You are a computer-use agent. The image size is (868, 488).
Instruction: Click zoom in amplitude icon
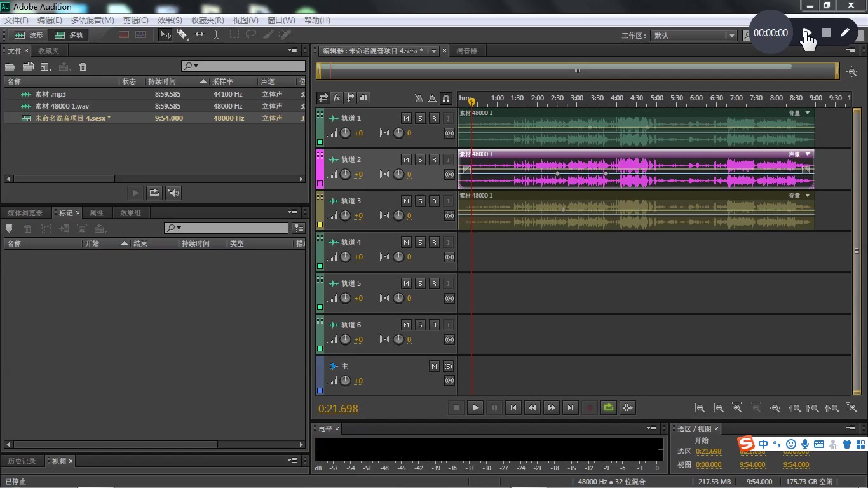pyautogui.click(x=700, y=409)
